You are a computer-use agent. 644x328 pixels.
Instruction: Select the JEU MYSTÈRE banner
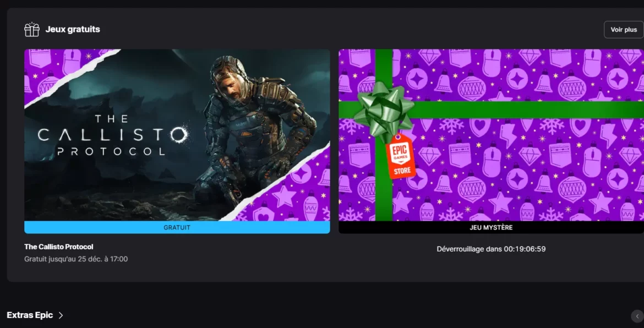coord(490,227)
